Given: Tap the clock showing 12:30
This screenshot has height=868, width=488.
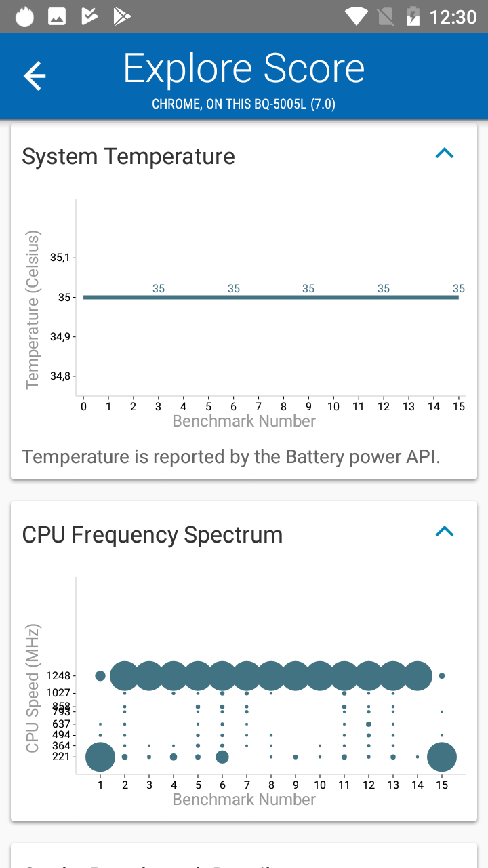Looking at the screenshot, I should [453, 16].
